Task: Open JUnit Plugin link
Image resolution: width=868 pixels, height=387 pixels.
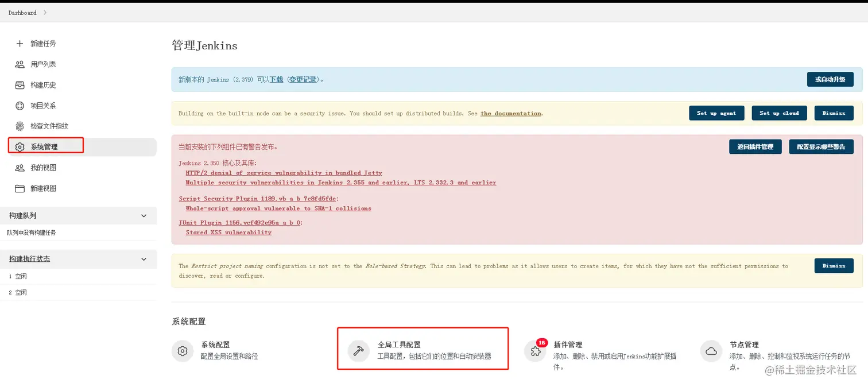Action: (x=239, y=223)
